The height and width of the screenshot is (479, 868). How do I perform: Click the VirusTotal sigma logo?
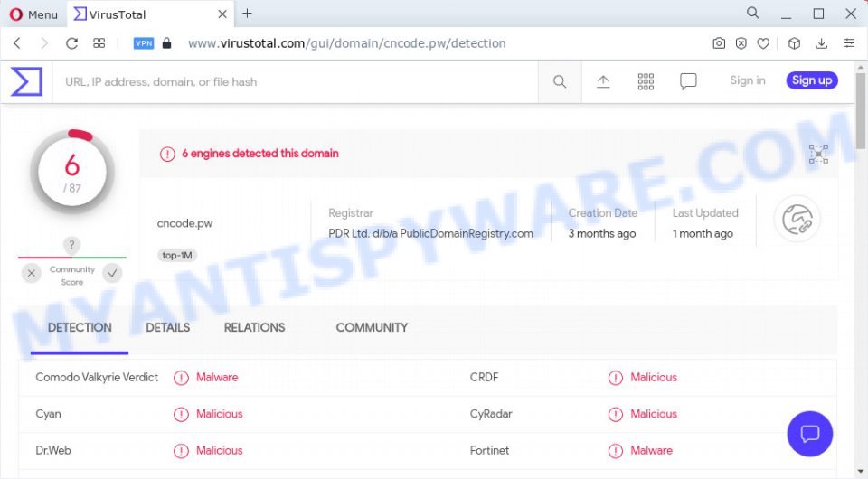pos(26,81)
